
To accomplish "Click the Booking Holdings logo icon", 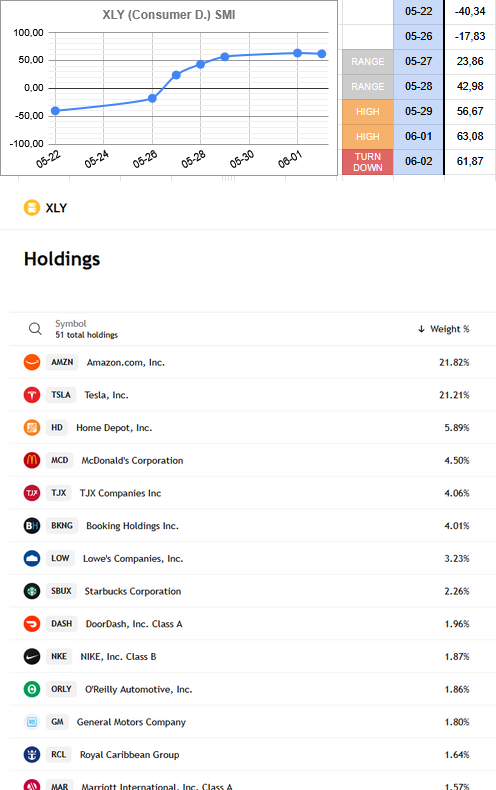I will click(32, 525).
